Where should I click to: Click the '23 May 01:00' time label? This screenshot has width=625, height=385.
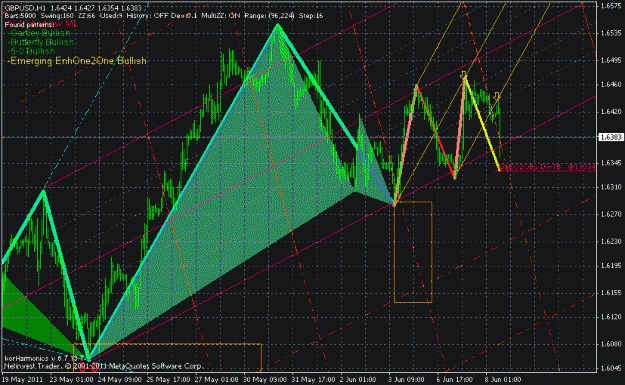point(71,379)
